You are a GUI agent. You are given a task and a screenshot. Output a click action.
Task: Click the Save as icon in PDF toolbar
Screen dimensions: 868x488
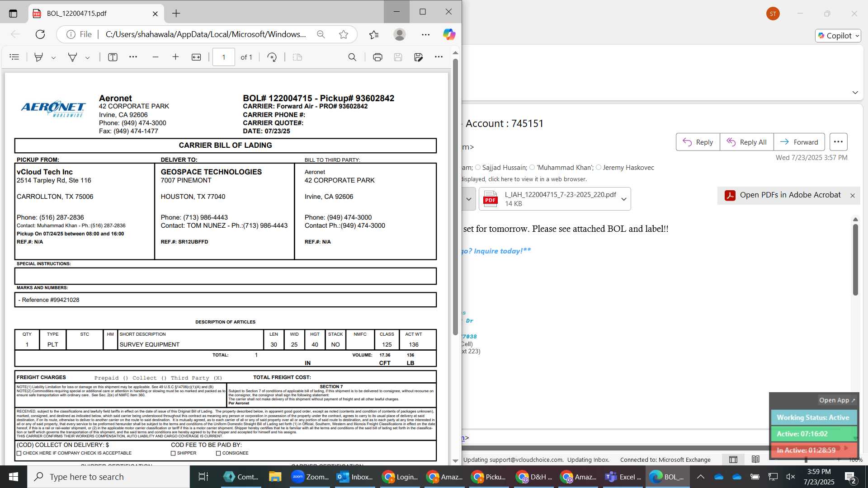click(418, 57)
